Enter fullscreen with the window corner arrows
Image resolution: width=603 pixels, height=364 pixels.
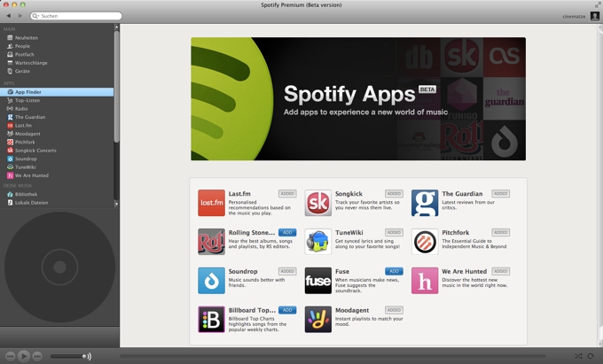tap(597, 4)
